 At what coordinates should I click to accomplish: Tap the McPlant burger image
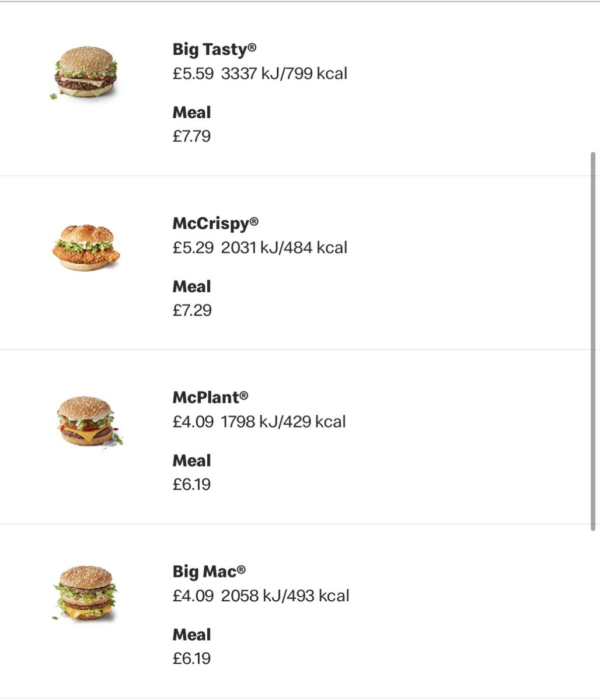(x=87, y=421)
